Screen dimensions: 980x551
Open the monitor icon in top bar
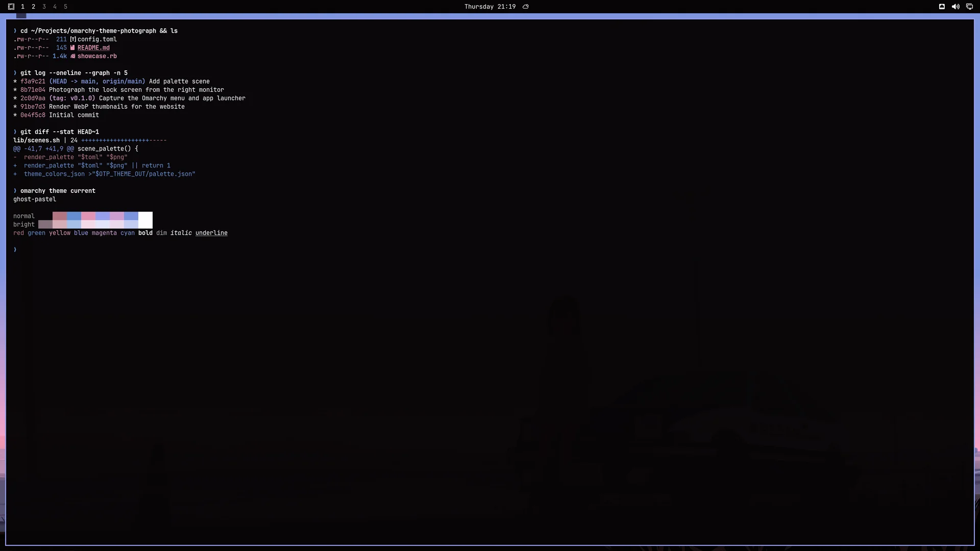tap(969, 7)
